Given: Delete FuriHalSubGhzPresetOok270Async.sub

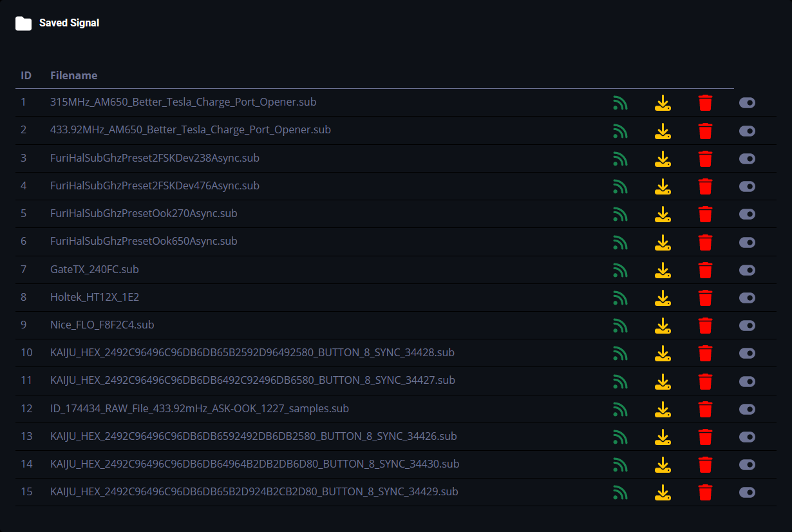Looking at the screenshot, I should 706,214.
